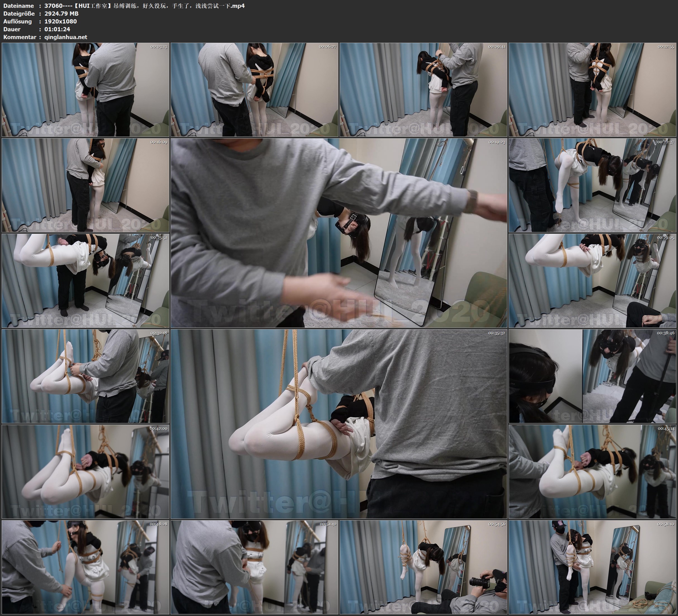The image size is (678, 616).
Task: Click the 00:12:55 frame thumbnail
Action: (x=592, y=89)
